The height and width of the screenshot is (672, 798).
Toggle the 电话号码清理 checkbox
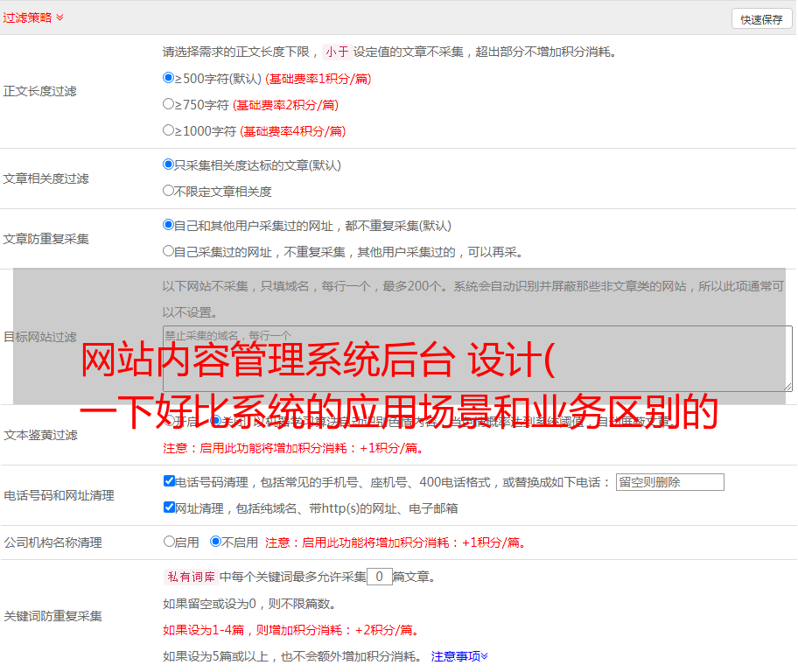point(170,481)
